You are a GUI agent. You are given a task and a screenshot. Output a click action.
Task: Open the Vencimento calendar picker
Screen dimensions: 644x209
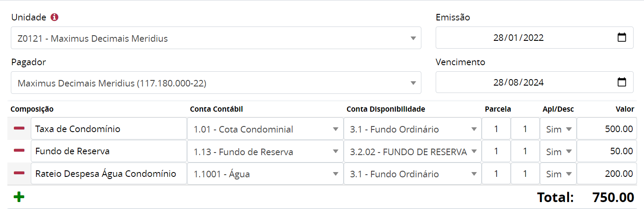622,82
